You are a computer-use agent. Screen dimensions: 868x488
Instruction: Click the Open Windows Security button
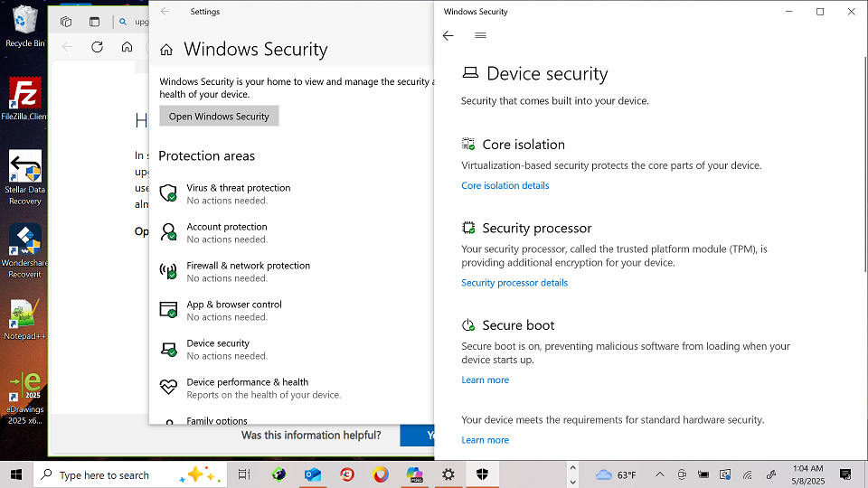point(219,117)
